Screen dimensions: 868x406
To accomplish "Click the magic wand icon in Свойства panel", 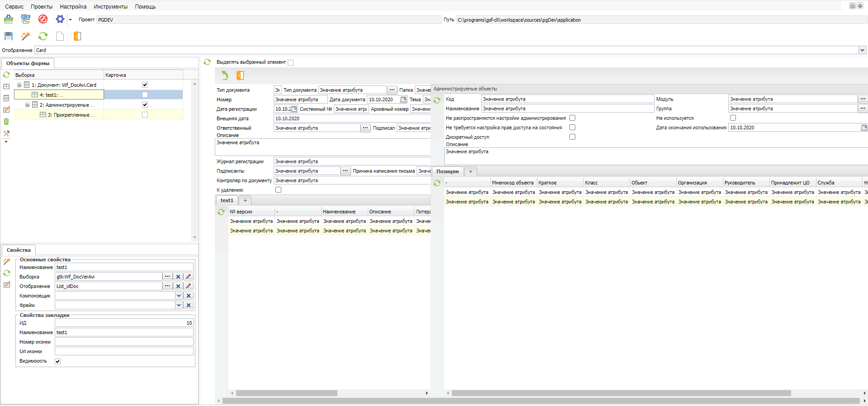I will [x=7, y=261].
